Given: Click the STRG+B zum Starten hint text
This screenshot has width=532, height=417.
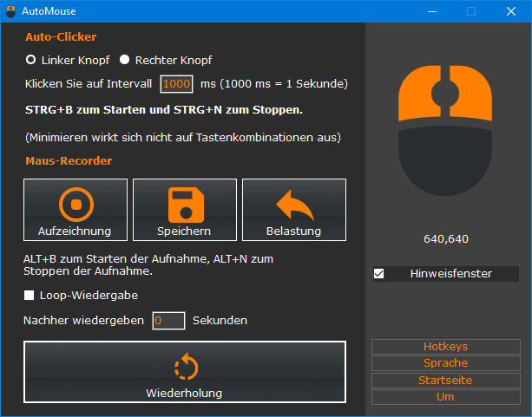Looking at the screenshot, I should point(164,110).
